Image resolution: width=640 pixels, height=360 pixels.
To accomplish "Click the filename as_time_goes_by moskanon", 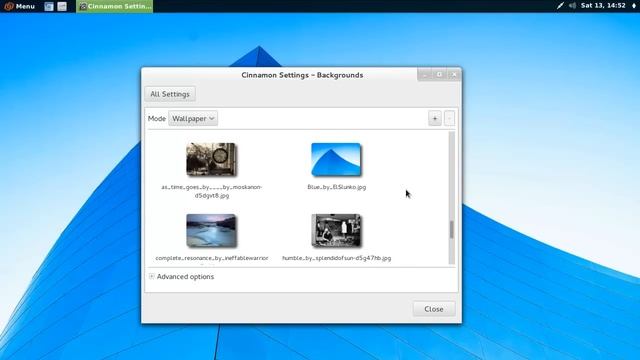I will coord(211,191).
